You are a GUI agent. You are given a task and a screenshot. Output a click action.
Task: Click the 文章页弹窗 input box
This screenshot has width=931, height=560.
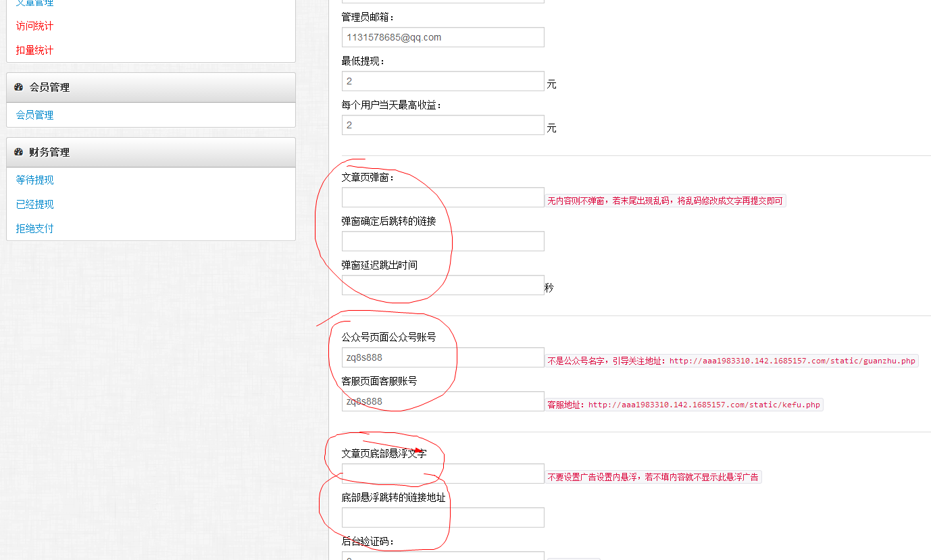tap(443, 197)
